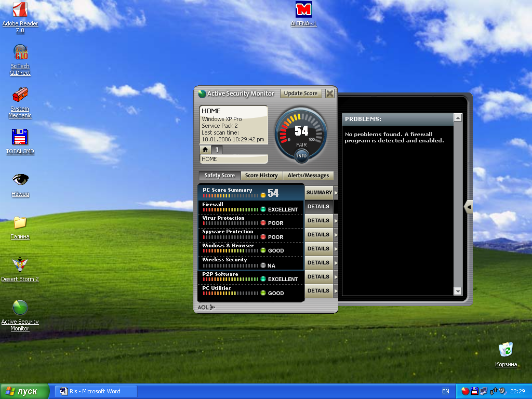Click the network computers tray icon
The height and width of the screenshot is (399, 532).
pos(484,391)
